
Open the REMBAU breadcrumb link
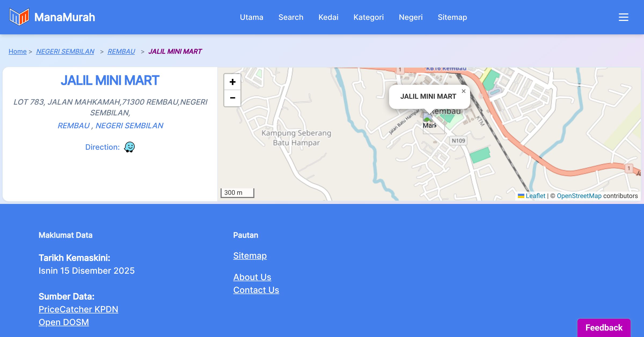point(121,51)
